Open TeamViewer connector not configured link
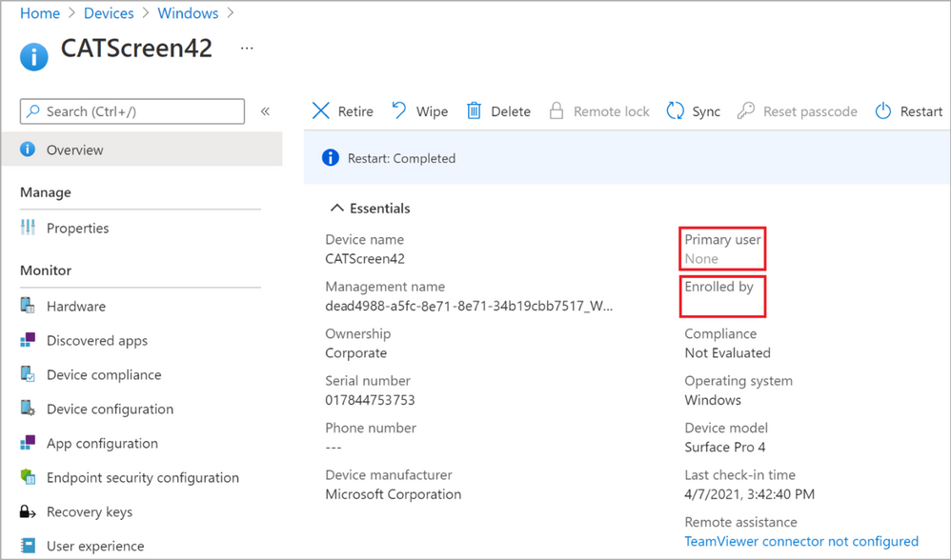 pyautogui.click(x=801, y=541)
